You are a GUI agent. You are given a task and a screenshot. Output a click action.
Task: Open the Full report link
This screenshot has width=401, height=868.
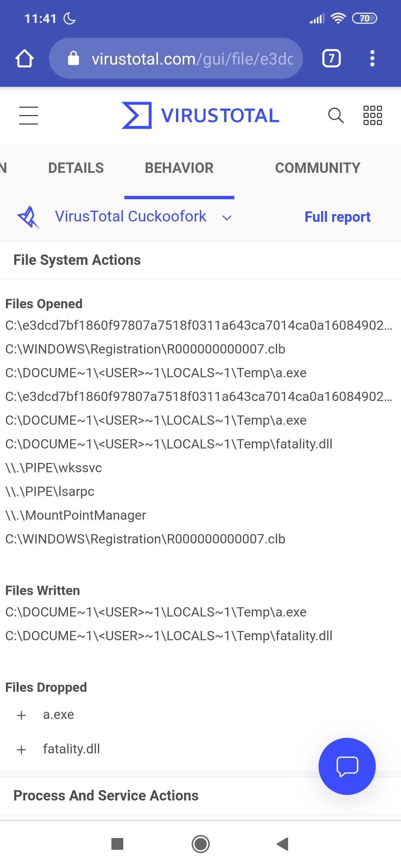(338, 217)
